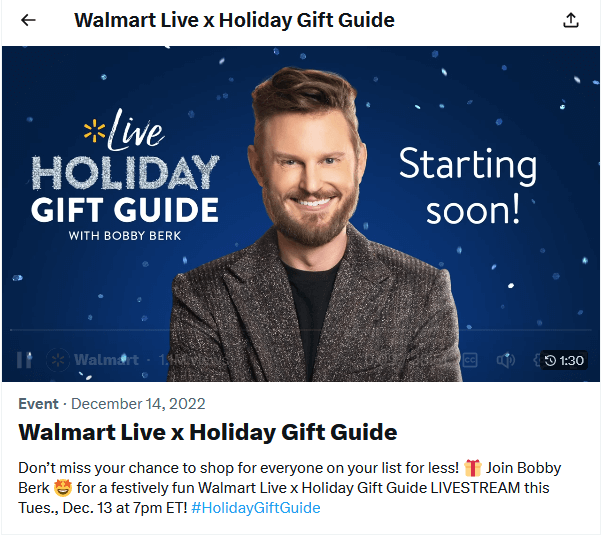Click the Walmart spark avatar in player
This screenshot has width=604, height=535.
point(58,360)
